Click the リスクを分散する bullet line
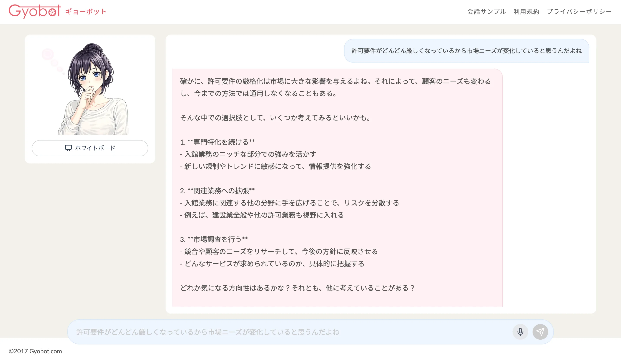The width and height of the screenshot is (621, 364). (x=289, y=203)
